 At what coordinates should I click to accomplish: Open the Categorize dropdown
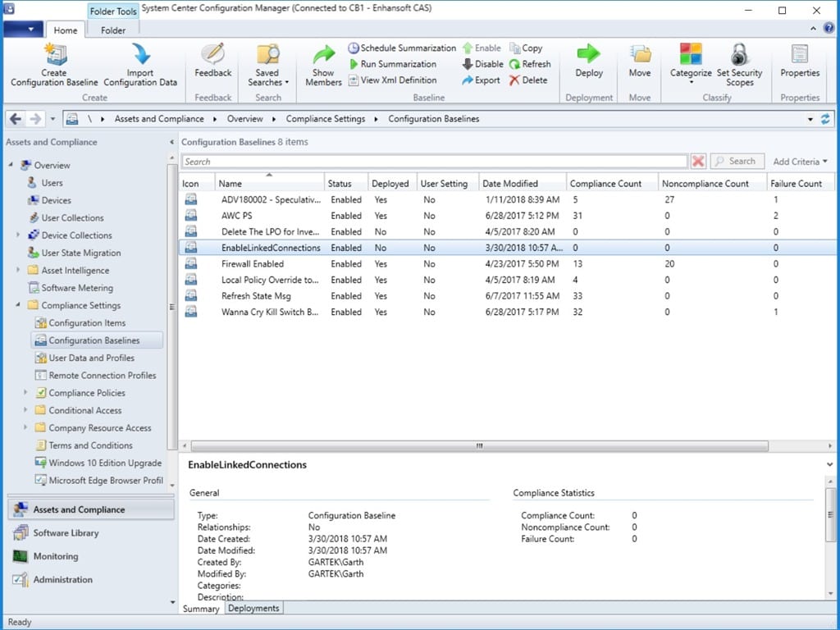[x=691, y=63]
